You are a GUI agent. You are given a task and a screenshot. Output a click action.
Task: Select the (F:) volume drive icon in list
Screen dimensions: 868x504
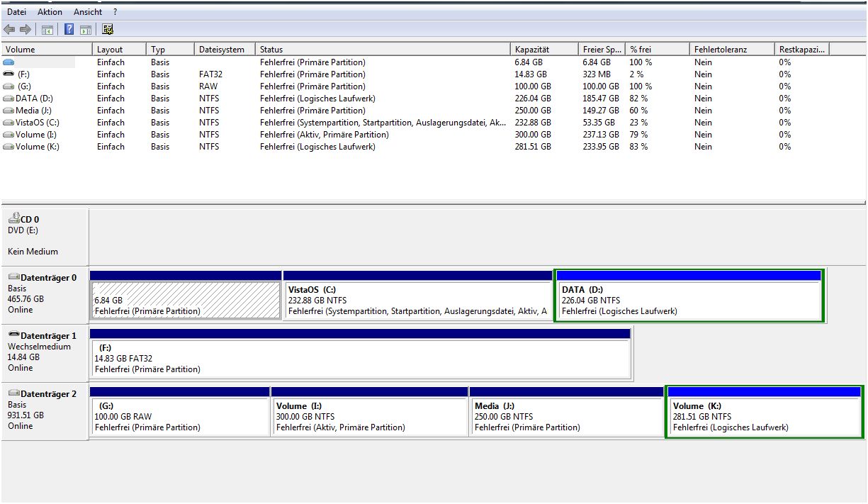(x=9, y=74)
